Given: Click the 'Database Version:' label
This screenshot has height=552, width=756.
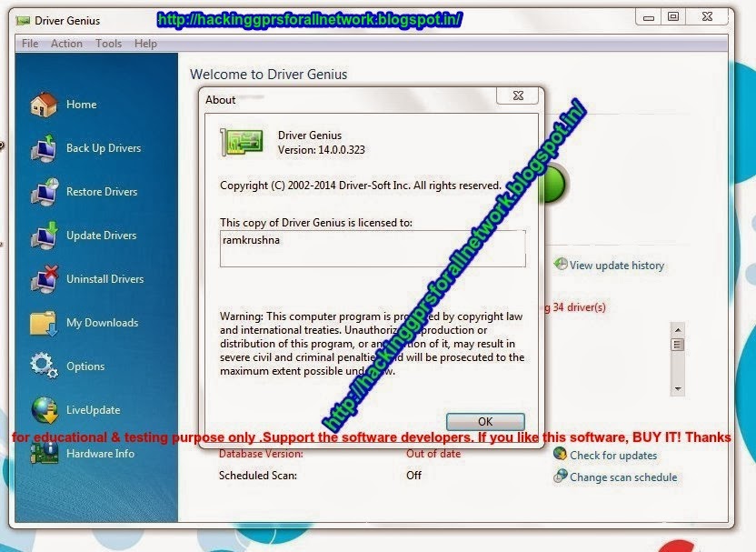Looking at the screenshot, I should [261, 454].
